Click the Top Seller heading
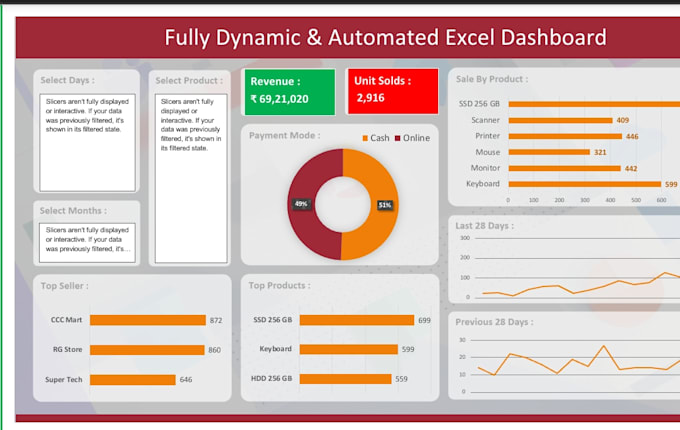This screenshot has width=680, height=430. coord(64,286)
